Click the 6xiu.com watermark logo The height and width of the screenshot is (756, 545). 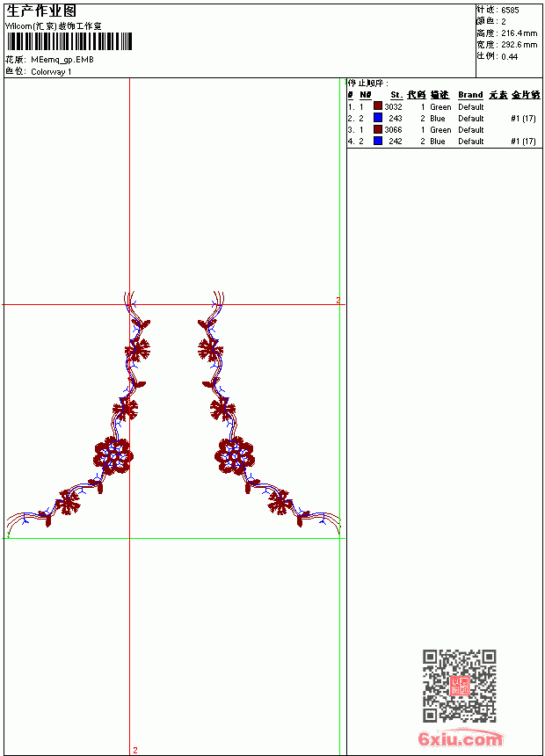click(x=460, y=738)
